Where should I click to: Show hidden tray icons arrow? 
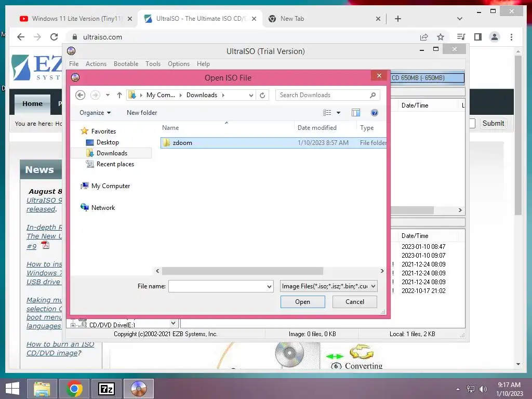point(458,389)
